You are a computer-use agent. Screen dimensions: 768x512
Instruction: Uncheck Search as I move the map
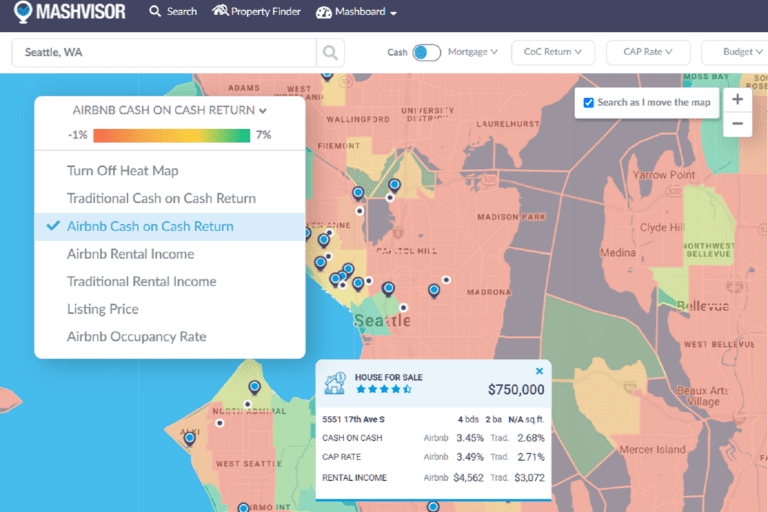[589, 102]
